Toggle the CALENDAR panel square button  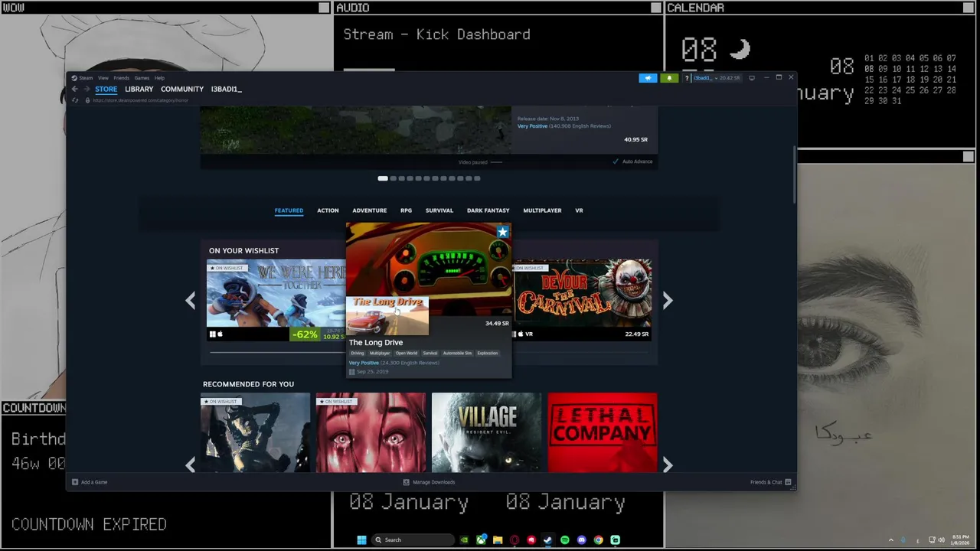(969, 8)
